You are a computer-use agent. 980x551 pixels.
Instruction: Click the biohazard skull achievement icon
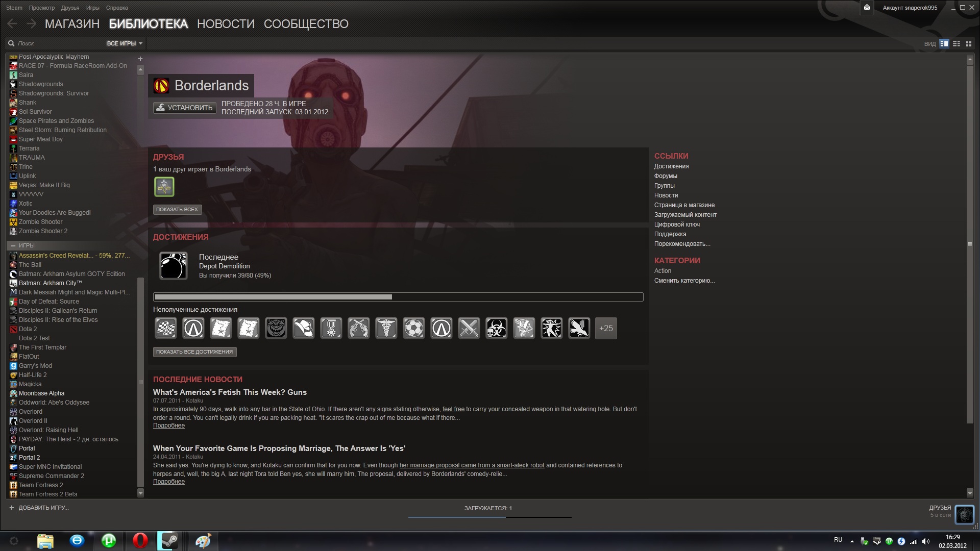pos(496,329)
